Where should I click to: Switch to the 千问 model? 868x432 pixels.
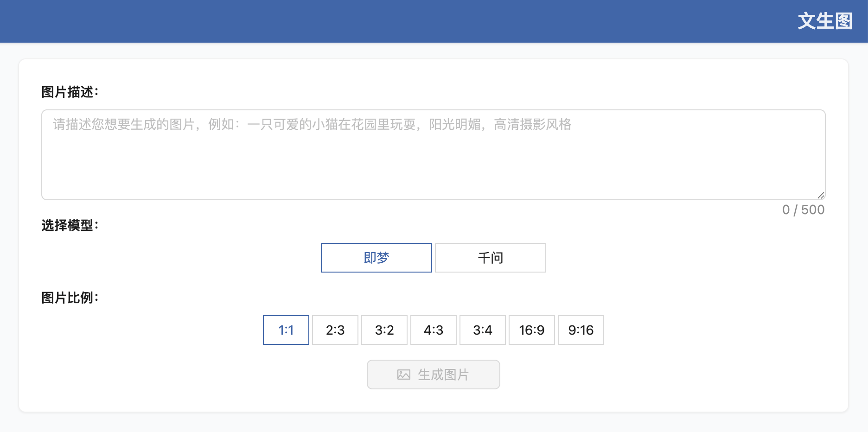tap(490, 258)
